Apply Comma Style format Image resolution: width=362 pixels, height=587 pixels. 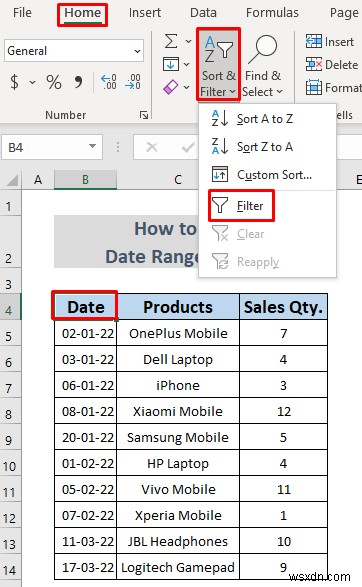coord(78,81)
